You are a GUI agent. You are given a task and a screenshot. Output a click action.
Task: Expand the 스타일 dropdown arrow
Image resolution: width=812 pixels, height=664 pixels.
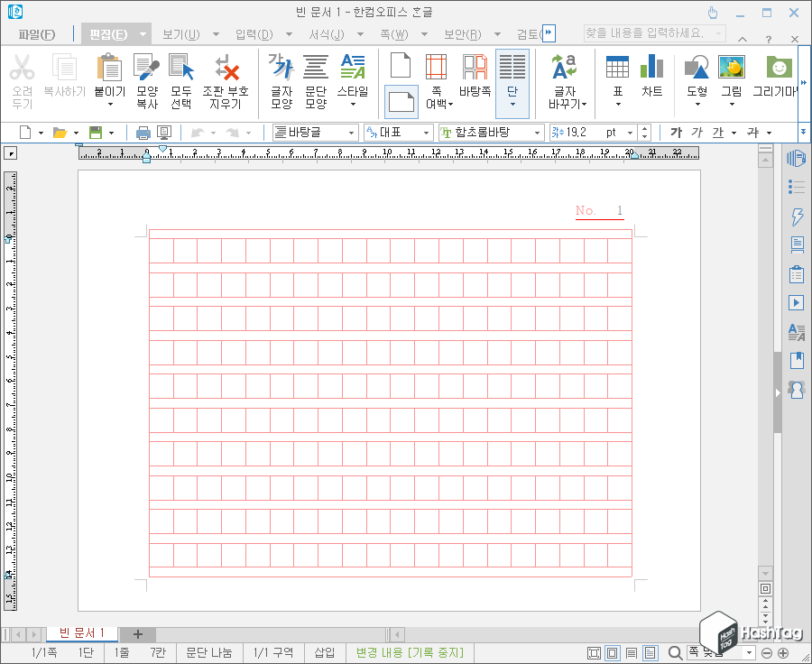tap(353, 106)
